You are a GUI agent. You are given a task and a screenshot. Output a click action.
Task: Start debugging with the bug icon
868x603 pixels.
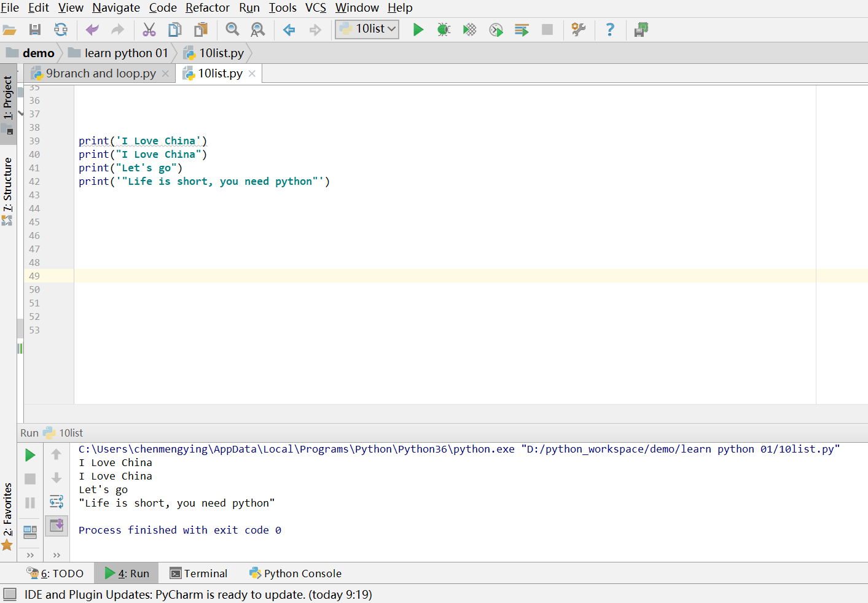tap(444, 29)
